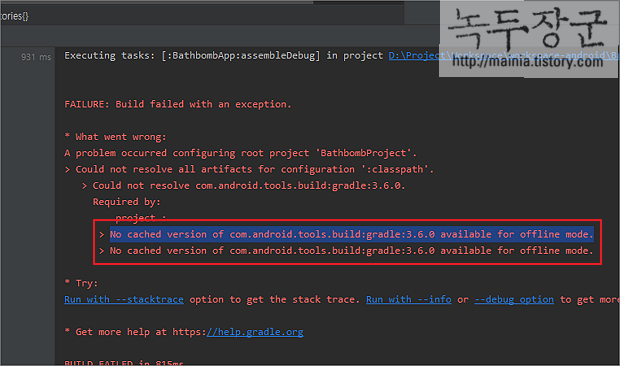Click 'Run with --stacktrace' link
The image size is (620, 366).
coord(124,300)
